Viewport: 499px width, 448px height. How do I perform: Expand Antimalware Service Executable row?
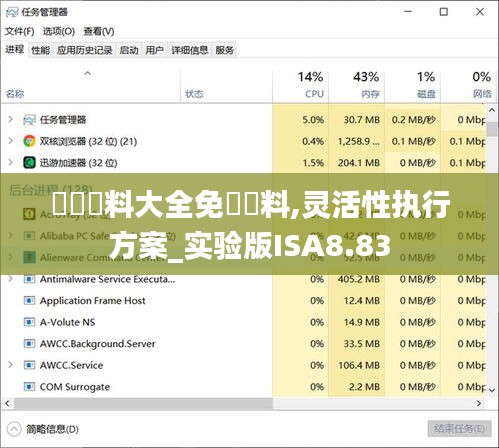11,279
